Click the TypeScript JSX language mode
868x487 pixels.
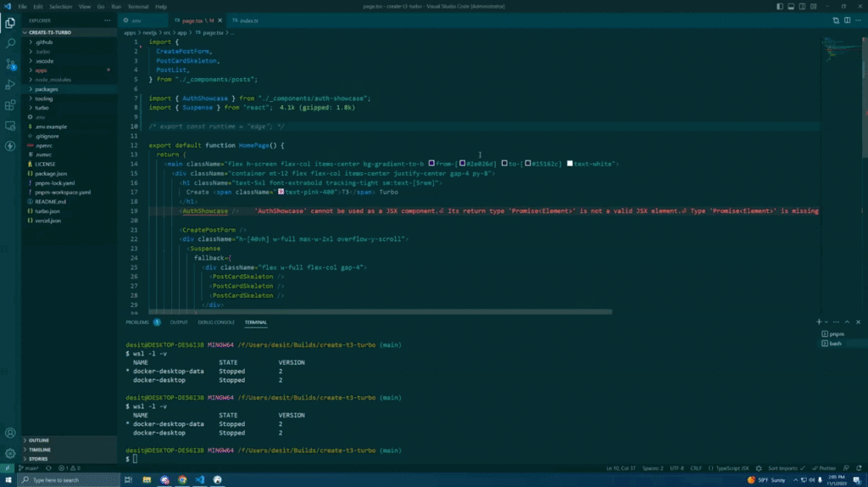click(735, 468)
